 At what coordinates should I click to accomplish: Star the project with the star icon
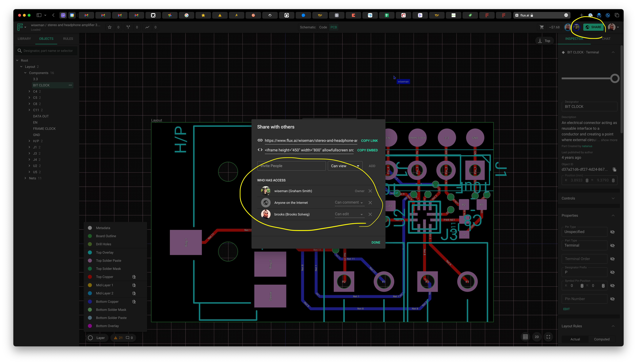point(110,27)
